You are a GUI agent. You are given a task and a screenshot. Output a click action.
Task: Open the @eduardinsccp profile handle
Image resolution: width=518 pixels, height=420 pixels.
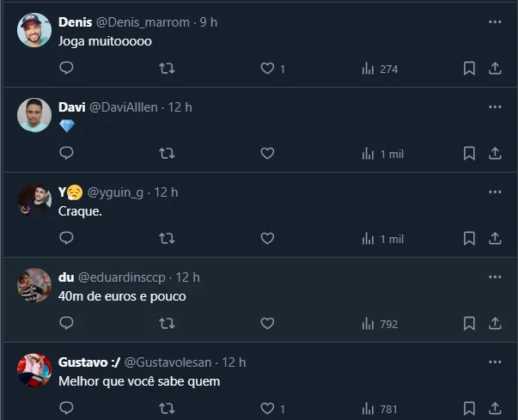pyautogui.click(x=125, y=277)
